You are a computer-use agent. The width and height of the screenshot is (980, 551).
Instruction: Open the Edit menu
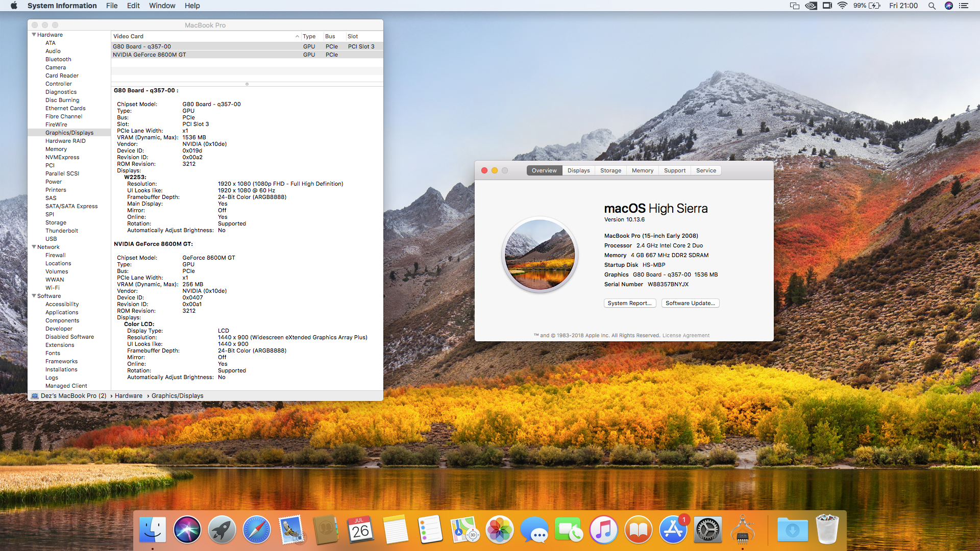[x=133, y=6]
